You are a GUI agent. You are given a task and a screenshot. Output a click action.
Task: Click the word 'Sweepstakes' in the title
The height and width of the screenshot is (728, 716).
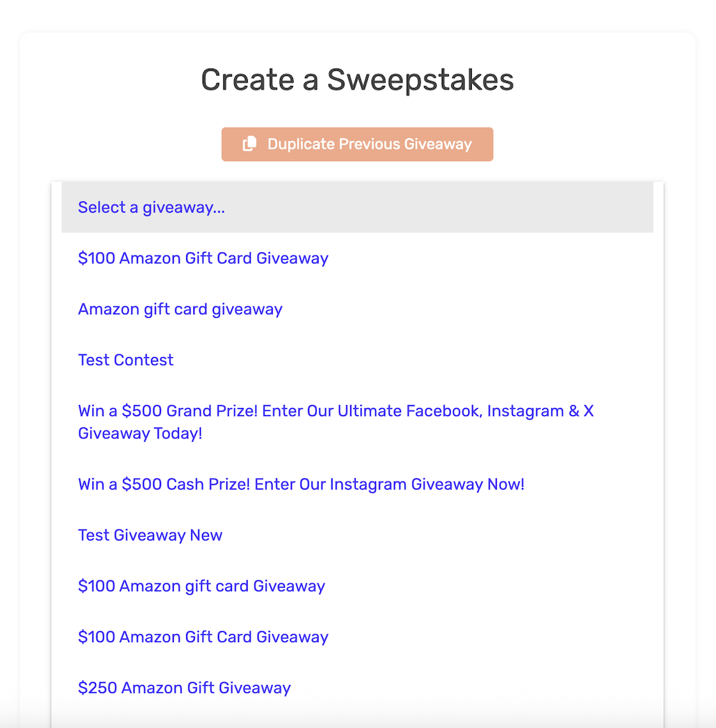(420, 80)
